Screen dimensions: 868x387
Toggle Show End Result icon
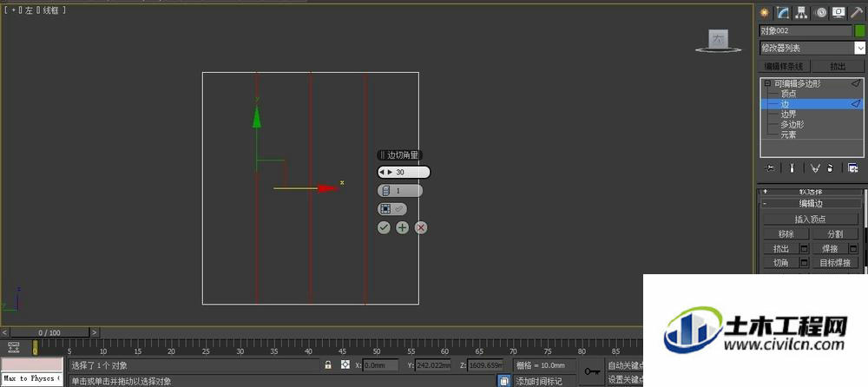click(x=792, y=167)
